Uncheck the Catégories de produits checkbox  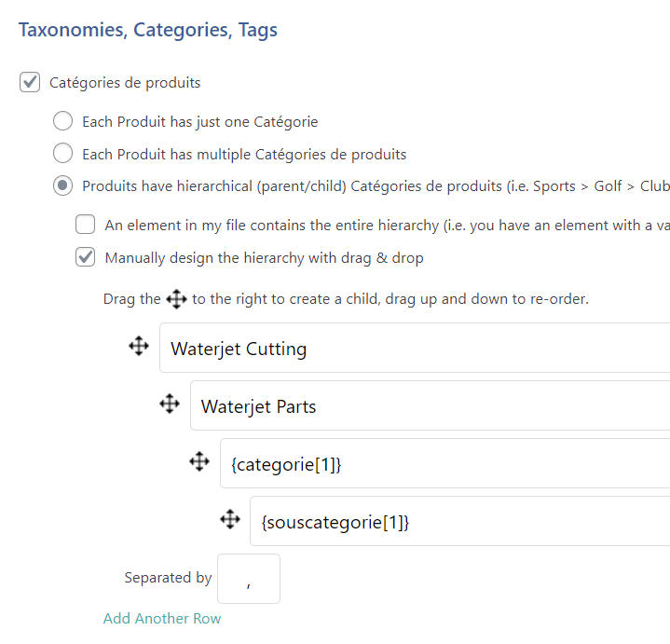pyautogui.click(x=31, y=83)
